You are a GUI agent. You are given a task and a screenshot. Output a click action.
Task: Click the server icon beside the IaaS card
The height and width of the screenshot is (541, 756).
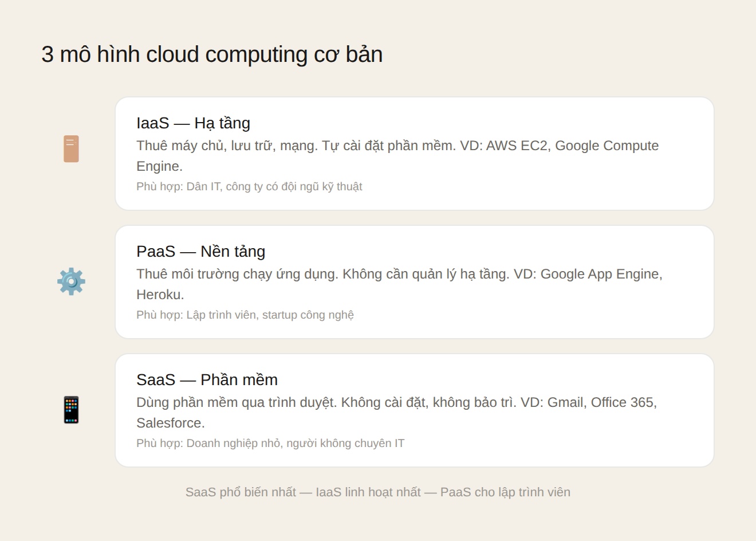point(71,149)
